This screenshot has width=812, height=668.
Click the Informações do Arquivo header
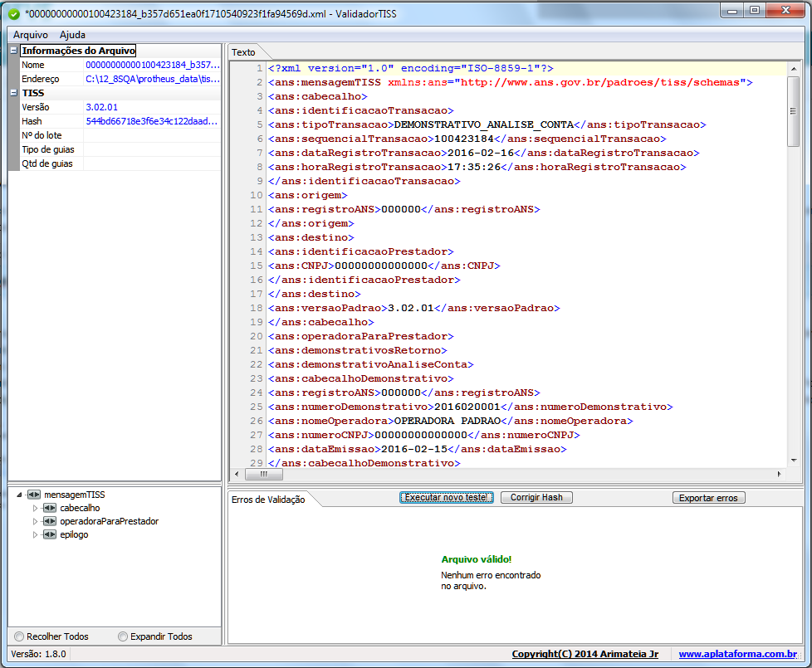78,51
